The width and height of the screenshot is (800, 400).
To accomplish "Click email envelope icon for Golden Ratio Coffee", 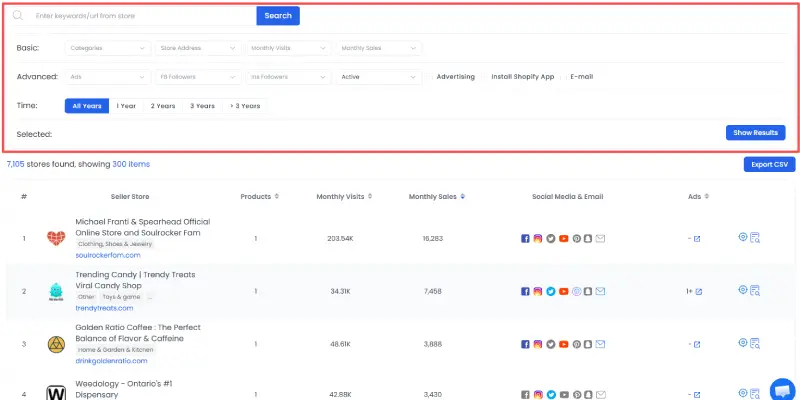I will click(x=601, y=344).
